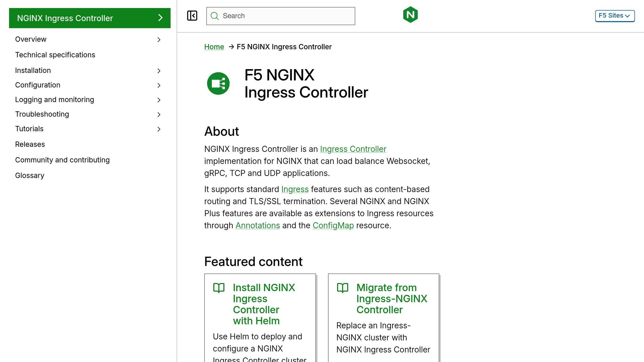644x362 pixels.
Task: Expand the Installation section
Action: (x=159, y=71)
